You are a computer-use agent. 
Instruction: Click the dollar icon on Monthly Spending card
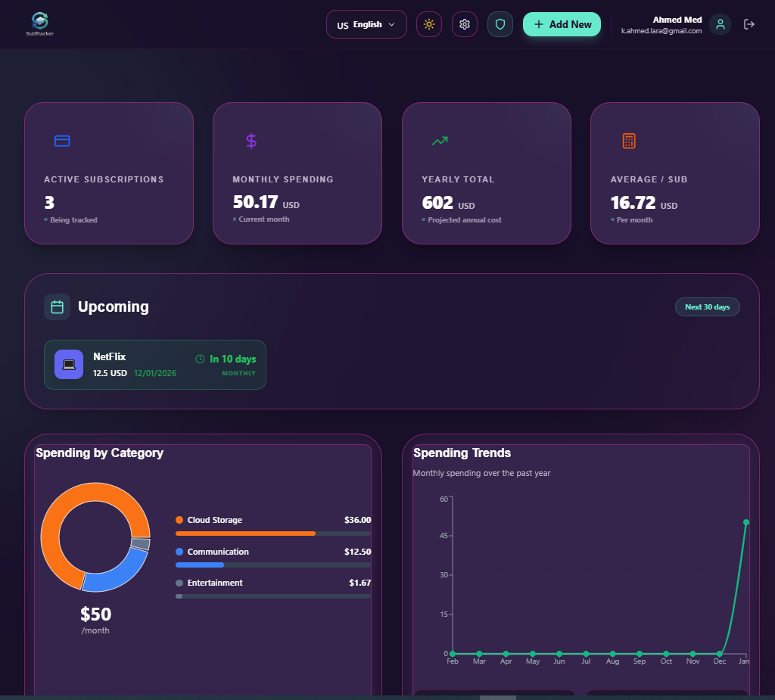point(251,141)
